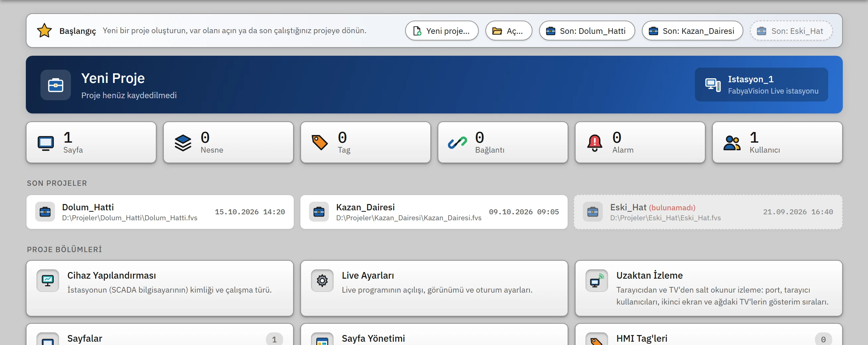868x345 pixels.
Task: Click the date 15.10.2026 14:20
Action: click(x=250, y=212)
